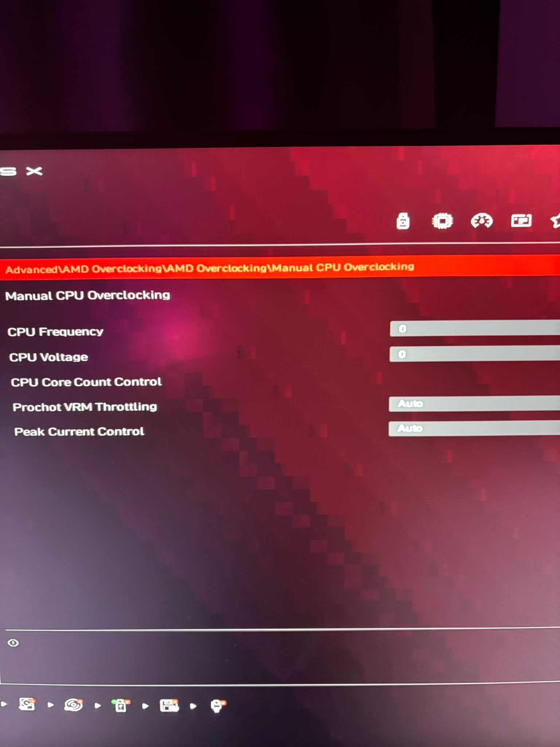This screenshot has height=747, width=560.
Task: Select the USB drive boot icon with green dot
Action: click(121, 705)
